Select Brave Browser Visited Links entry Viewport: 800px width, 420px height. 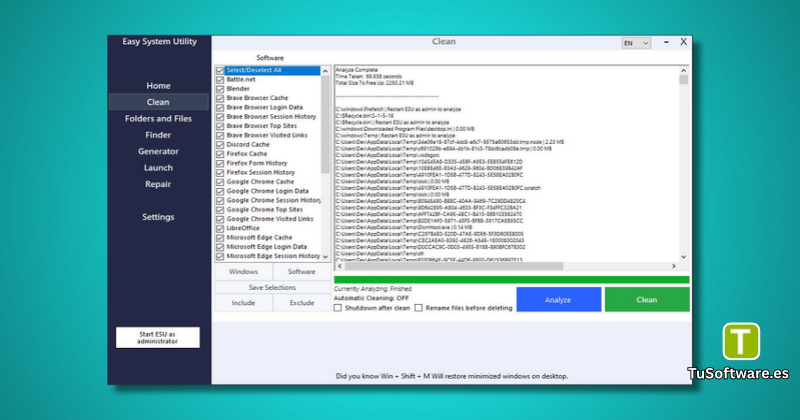point(267,135)
